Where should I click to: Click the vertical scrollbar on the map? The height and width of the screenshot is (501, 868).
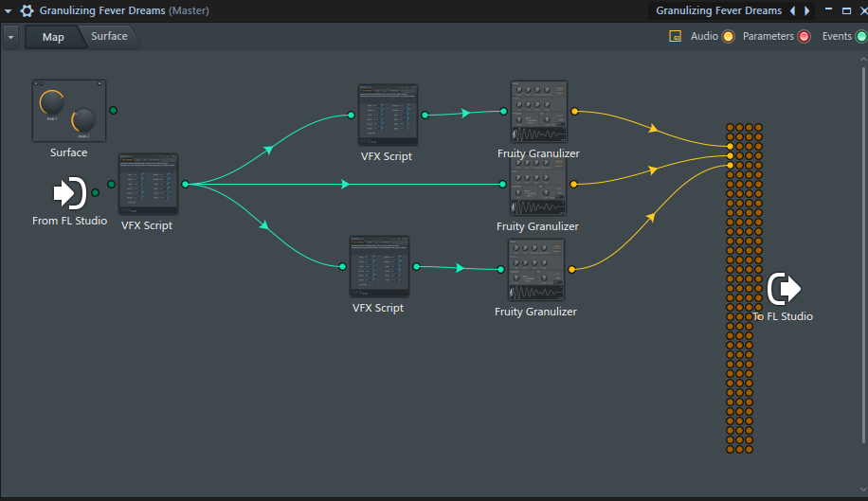pyautogui.click(x=863, y=255)
